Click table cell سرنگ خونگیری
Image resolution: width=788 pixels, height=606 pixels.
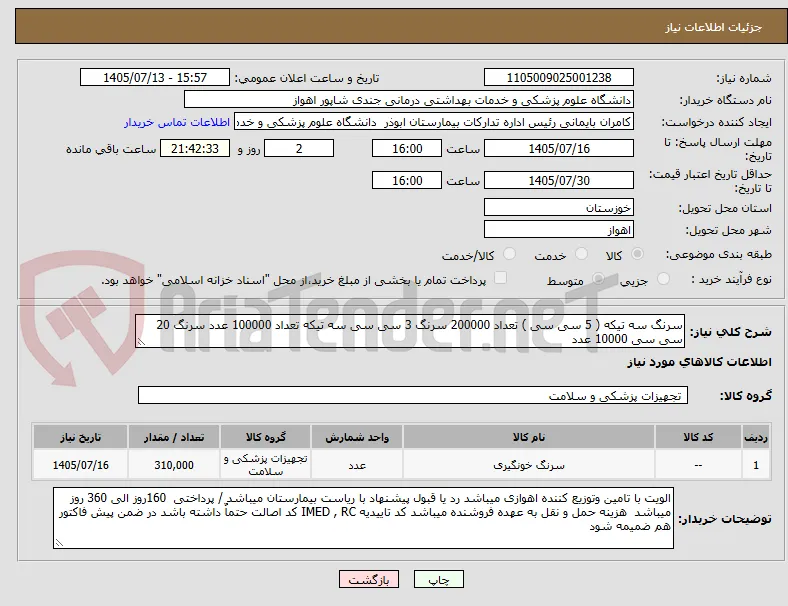point(529,465)
